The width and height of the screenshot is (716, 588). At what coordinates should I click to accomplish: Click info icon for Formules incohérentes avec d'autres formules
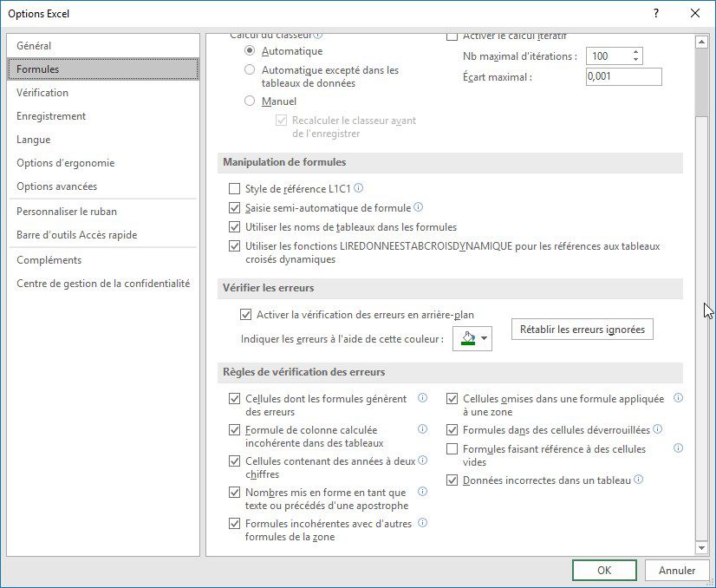pyautogui.click(x=421, y=523)
